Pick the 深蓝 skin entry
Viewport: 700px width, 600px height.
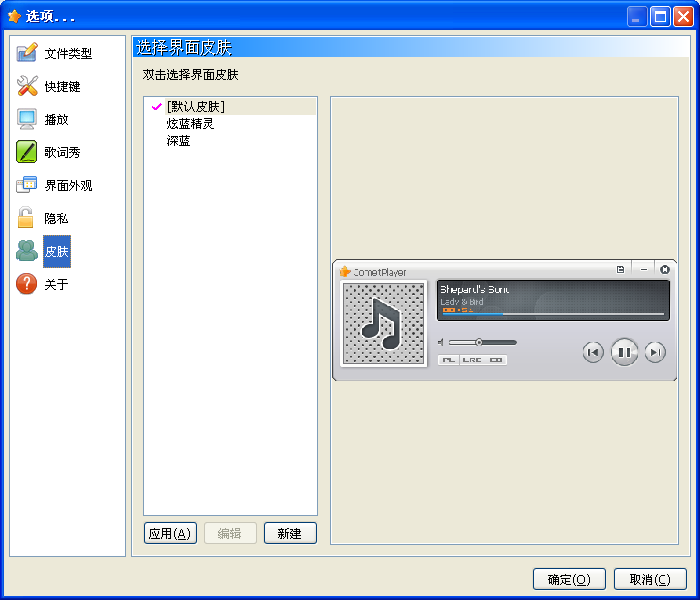point(179,141)
